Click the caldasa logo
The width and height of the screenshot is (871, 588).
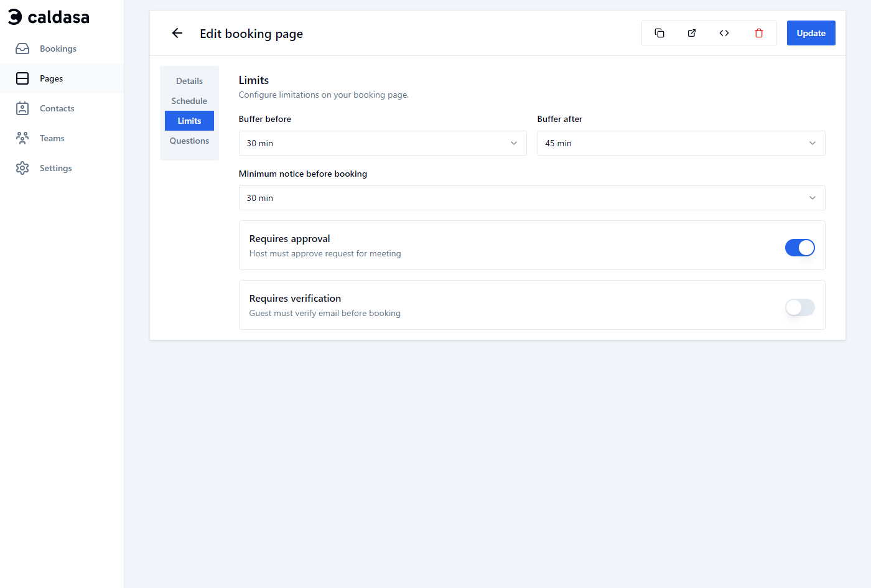pos(48,17)
